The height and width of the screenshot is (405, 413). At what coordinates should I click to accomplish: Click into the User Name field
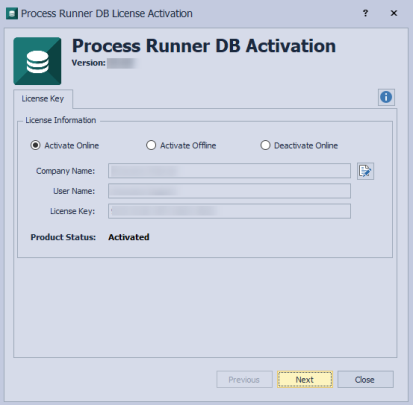coord(229,191)
